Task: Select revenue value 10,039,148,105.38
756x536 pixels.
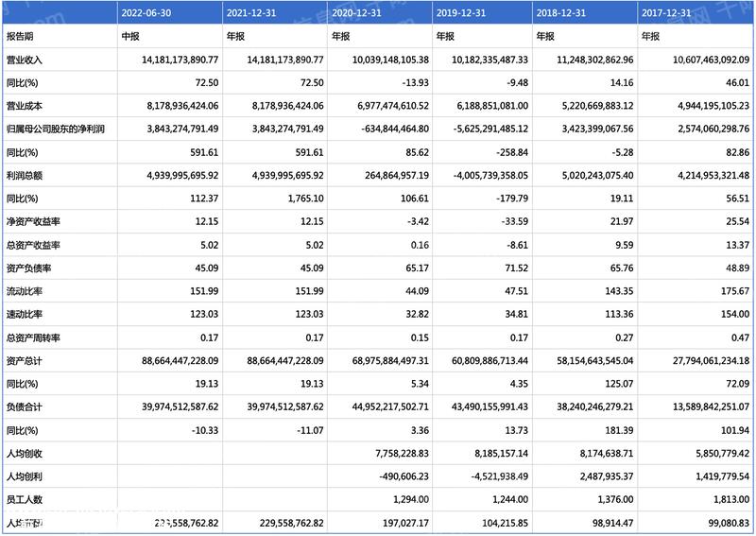Action: (x=390, y=60)
